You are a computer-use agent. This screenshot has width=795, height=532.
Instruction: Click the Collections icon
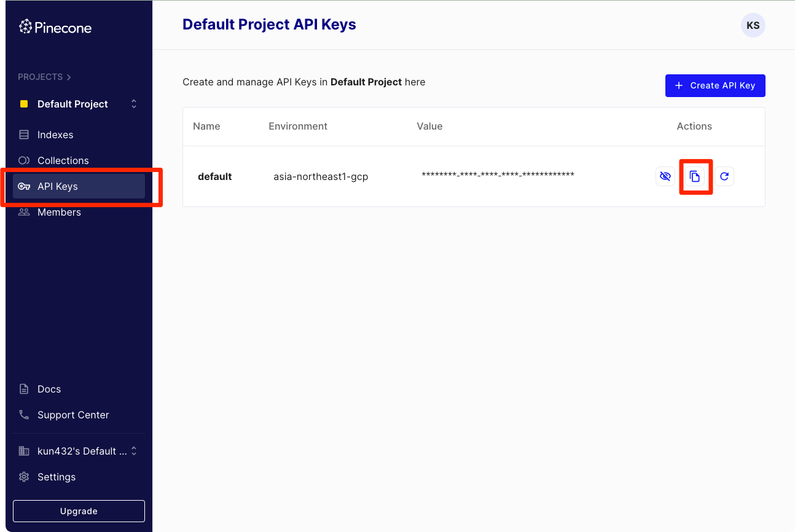24,160
